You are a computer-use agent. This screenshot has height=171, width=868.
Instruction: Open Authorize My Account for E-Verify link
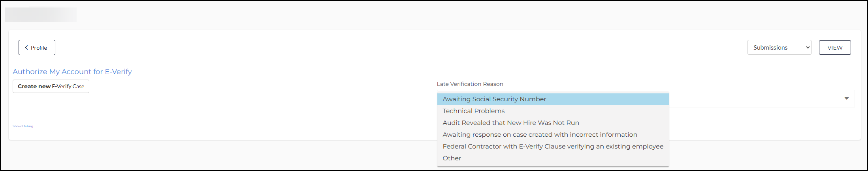click(x=72, y=72)
